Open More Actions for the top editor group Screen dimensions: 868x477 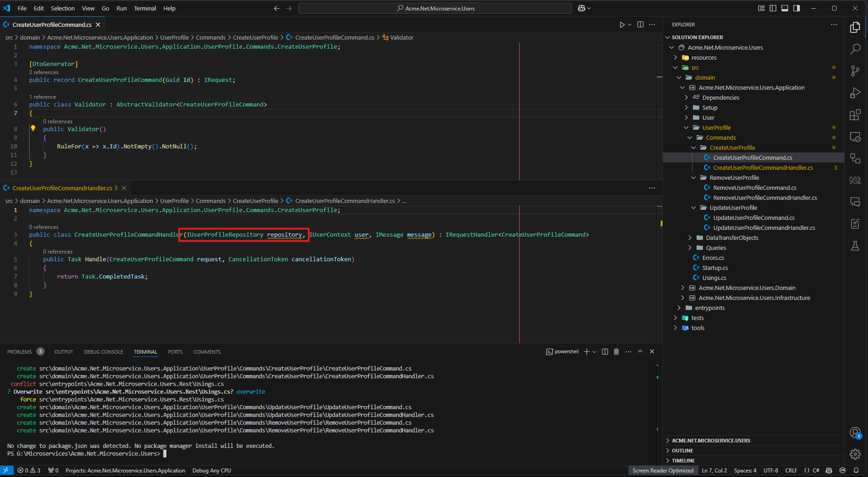pyautogui.click(x=652, y=25)
